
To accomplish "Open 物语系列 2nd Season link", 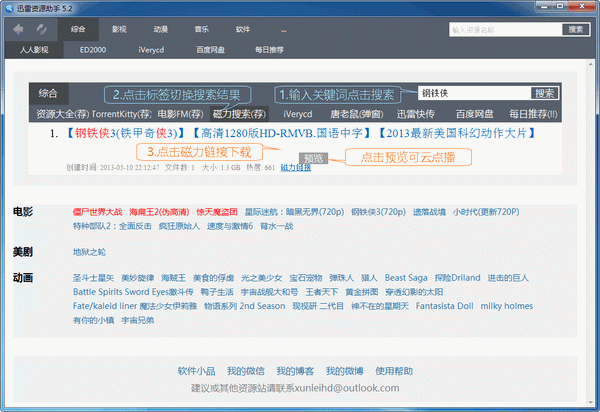I will [245, 306].
